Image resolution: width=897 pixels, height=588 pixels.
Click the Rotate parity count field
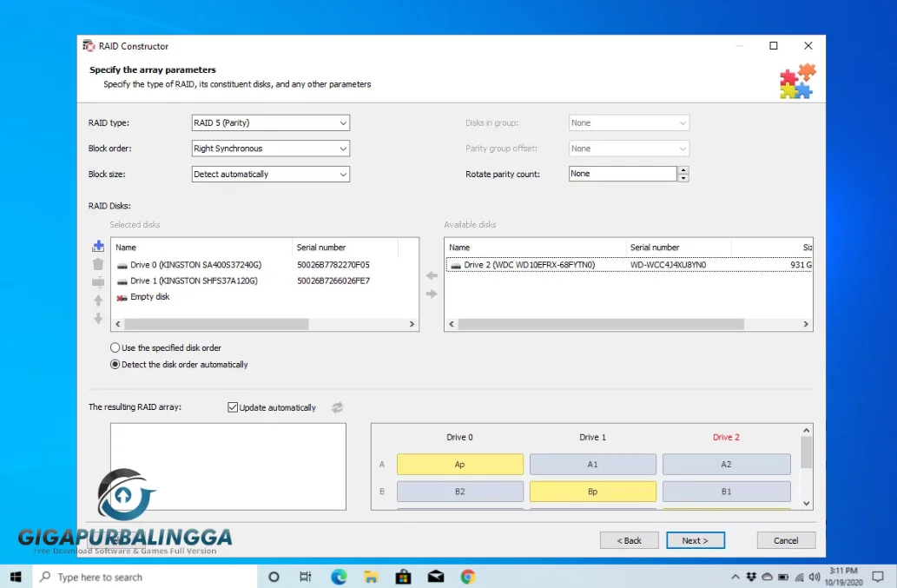pyautogui.click(x=622, y=174)
